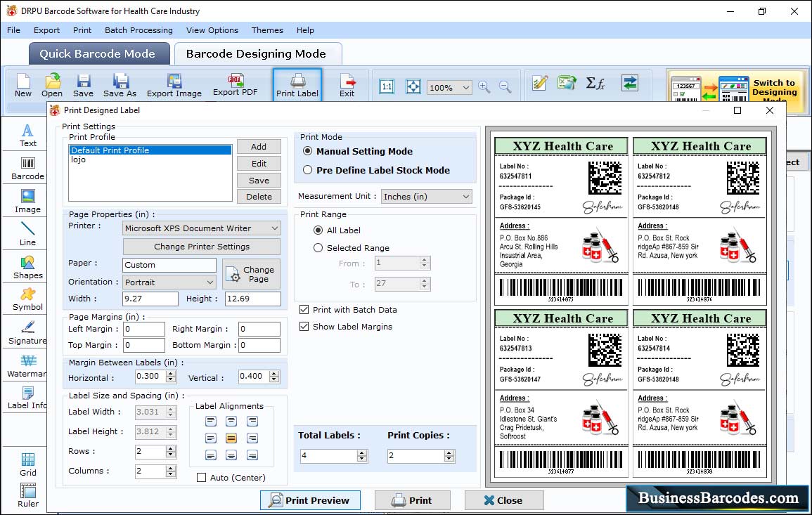Open the Themes menu
The width and height of the screenshot is (812, 515).
(267, 30)
